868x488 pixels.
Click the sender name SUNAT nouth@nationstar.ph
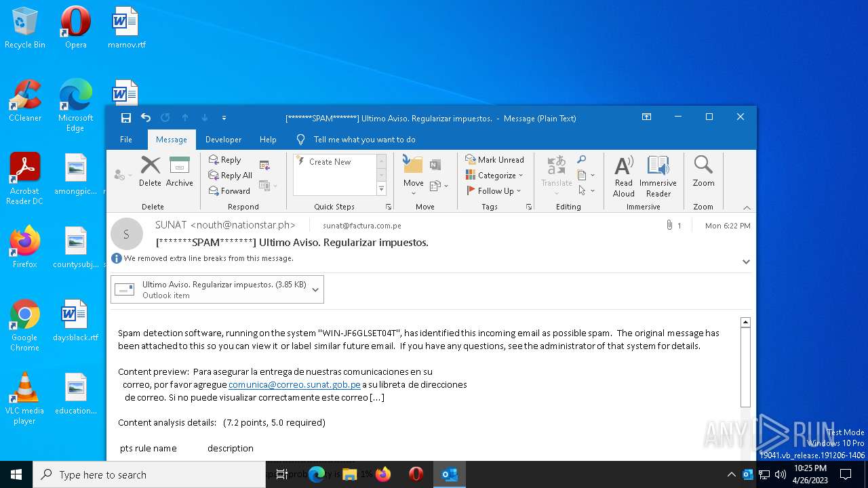click(225, 225)
